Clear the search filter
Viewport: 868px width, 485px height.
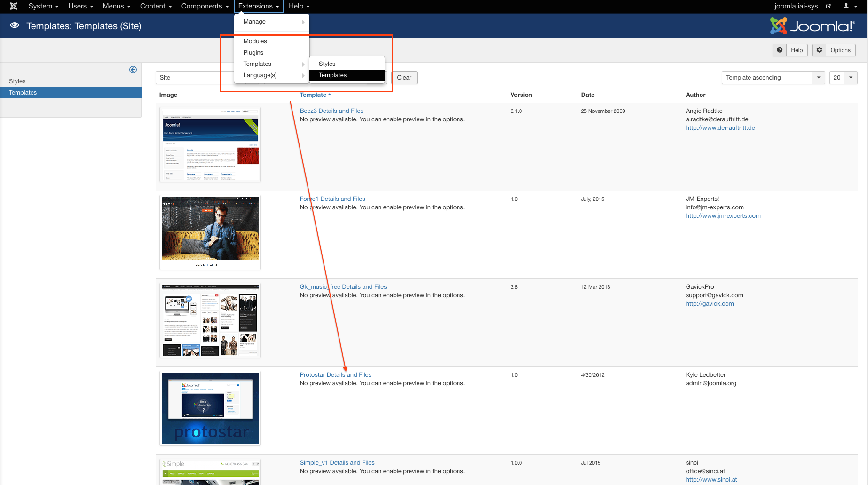tap(404, 78)
